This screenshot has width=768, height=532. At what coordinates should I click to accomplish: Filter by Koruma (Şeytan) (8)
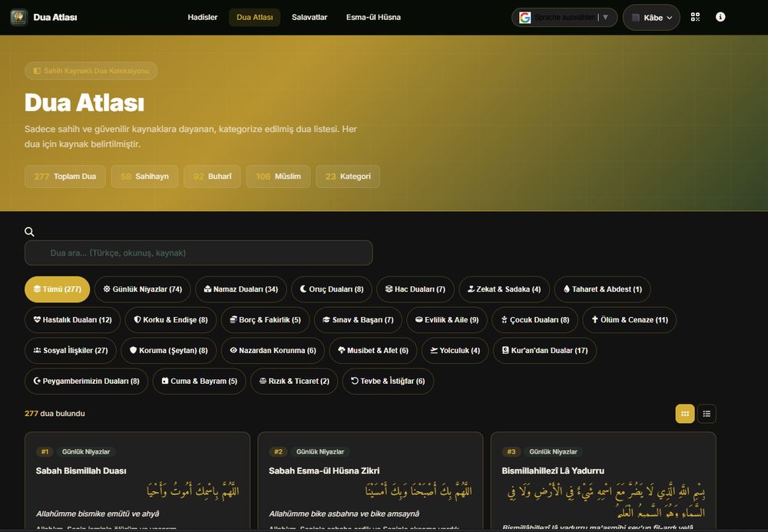pos(168,350)
